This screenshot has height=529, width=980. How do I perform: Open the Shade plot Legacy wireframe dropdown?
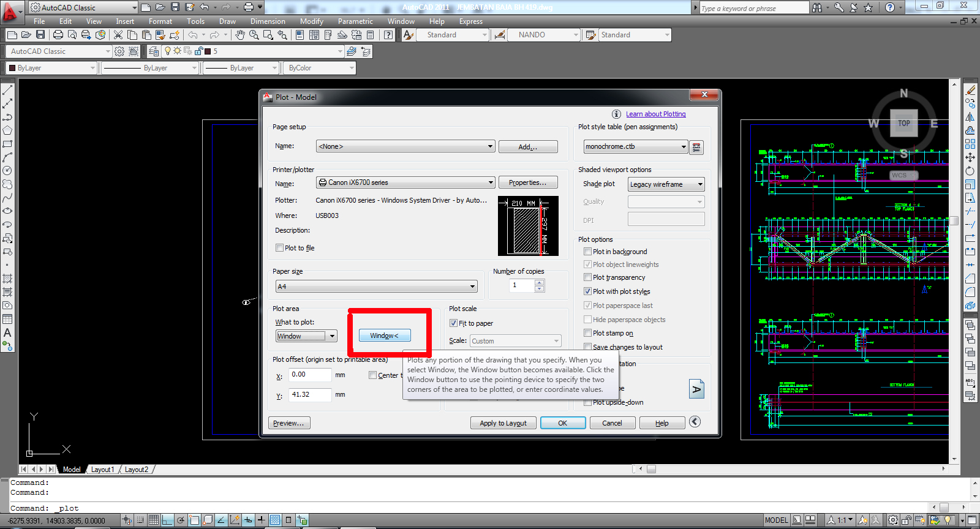[666, 184]
